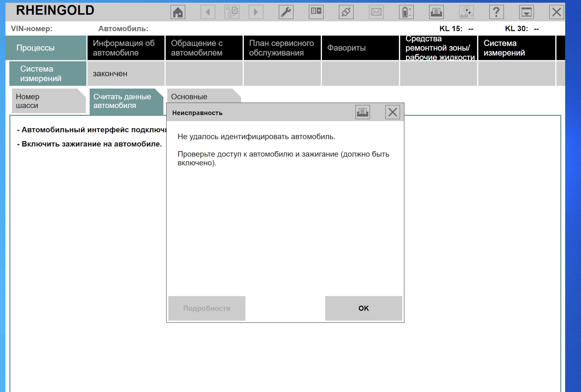The image size is (581, 392).
Task: Open Информация об автомобиле tab
Action: (x=126, y=48)
